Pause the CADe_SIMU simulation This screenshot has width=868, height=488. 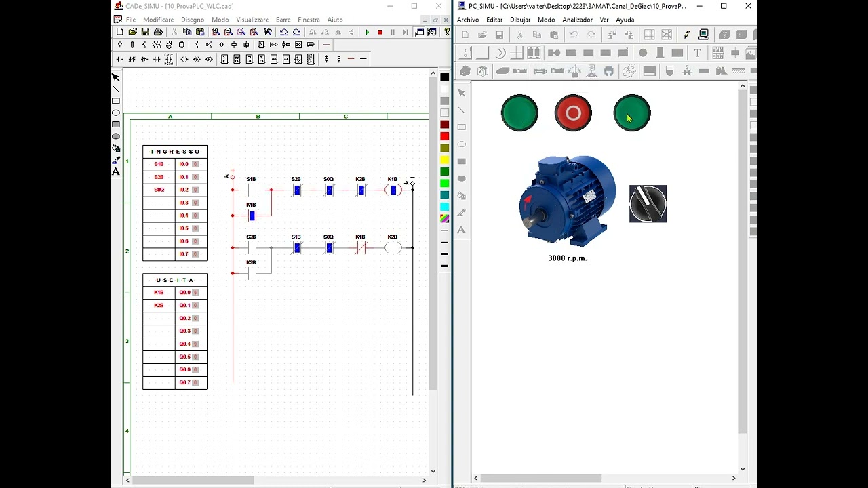tap(393, 32)
